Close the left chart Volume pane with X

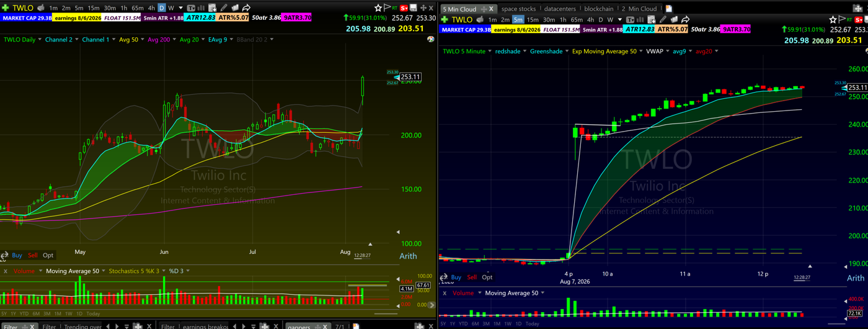coord(6,271)
